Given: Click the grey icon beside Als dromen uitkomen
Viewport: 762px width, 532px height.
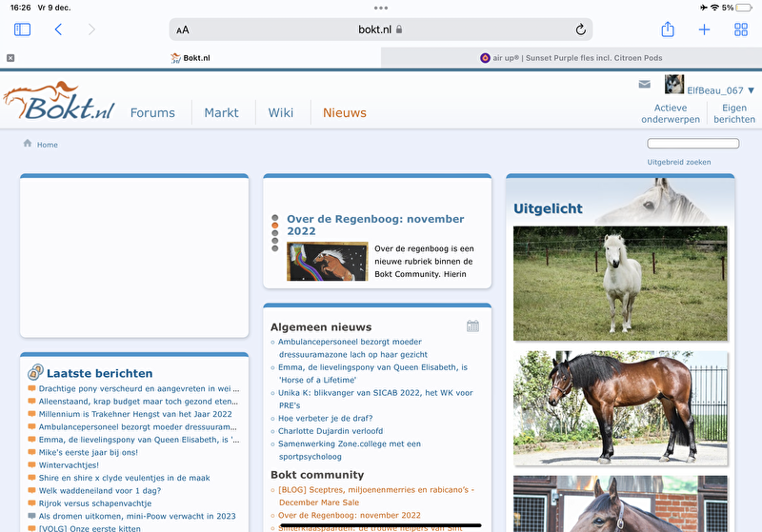Looking at the screenshot, I should [x=31, y=516].
